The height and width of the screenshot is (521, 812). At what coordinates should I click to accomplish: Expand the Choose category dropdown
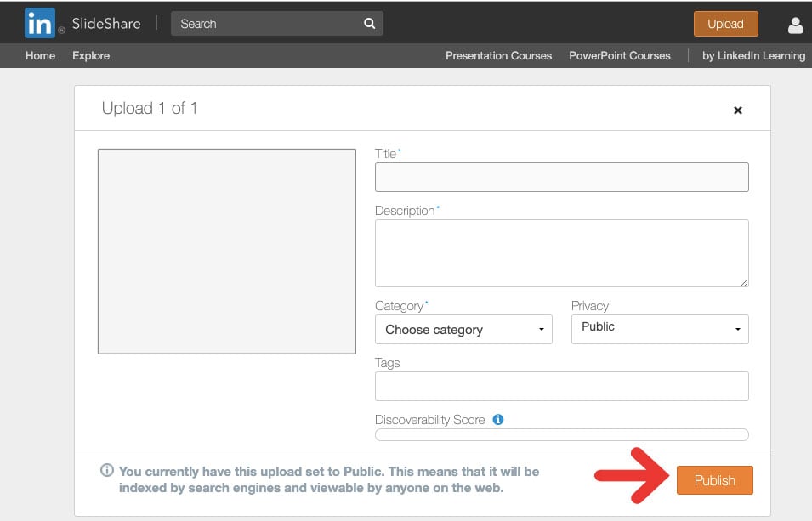[x=463, y=330]
